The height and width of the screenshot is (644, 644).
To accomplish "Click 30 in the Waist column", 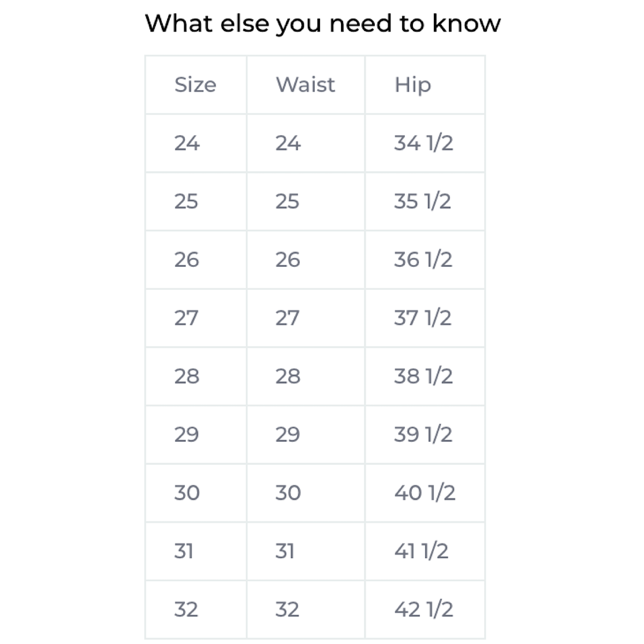I will [x=288, y=493].
